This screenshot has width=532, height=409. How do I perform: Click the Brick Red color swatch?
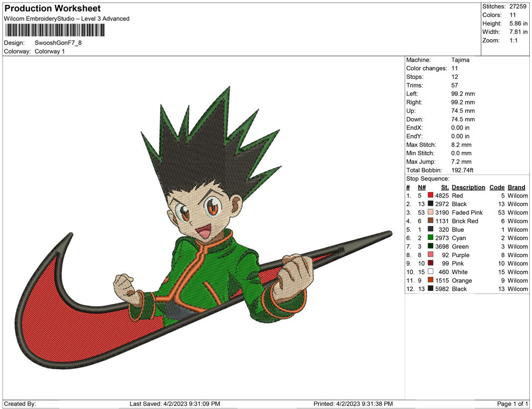point(430,221)
